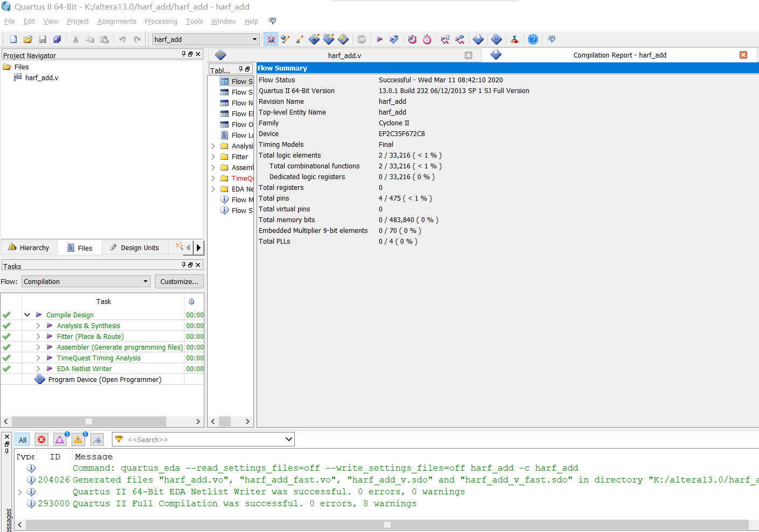
Task: Open the RTL simulation toolbar icon
Action: pyautogui.click(x=445, y=39)
